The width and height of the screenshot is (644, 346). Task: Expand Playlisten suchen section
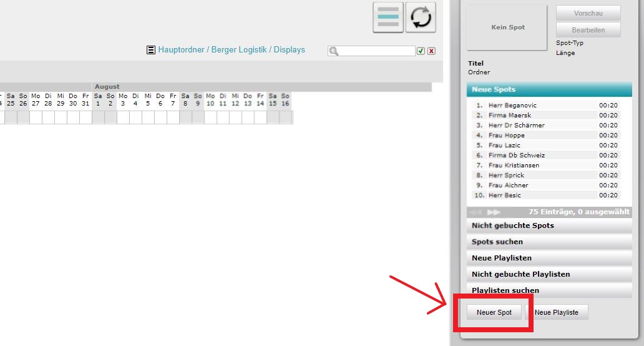click(549, 290)
